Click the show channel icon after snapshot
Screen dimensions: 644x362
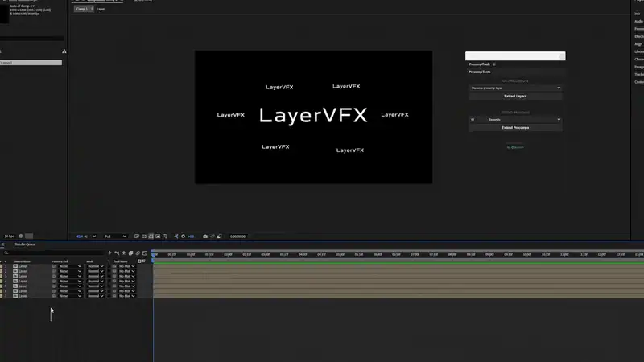point(219,237)
